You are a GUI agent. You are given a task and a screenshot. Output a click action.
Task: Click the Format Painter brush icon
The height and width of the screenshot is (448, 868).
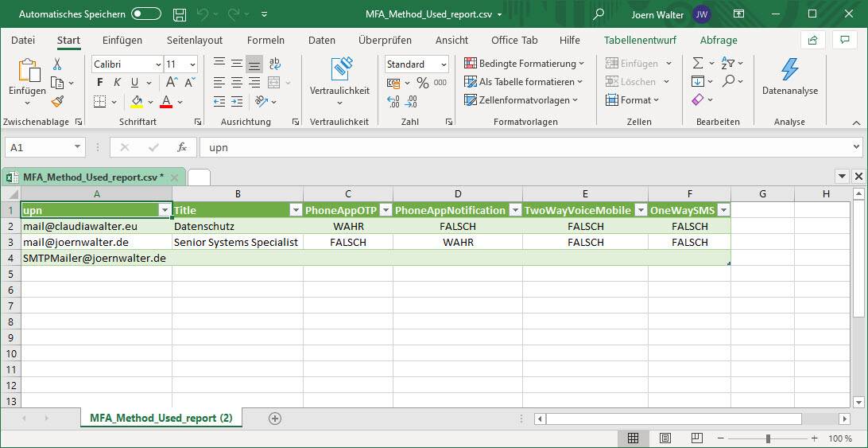click(57, 102)
